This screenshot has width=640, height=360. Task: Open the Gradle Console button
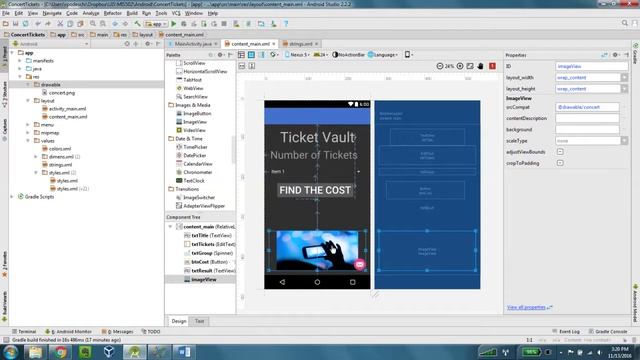608,331
